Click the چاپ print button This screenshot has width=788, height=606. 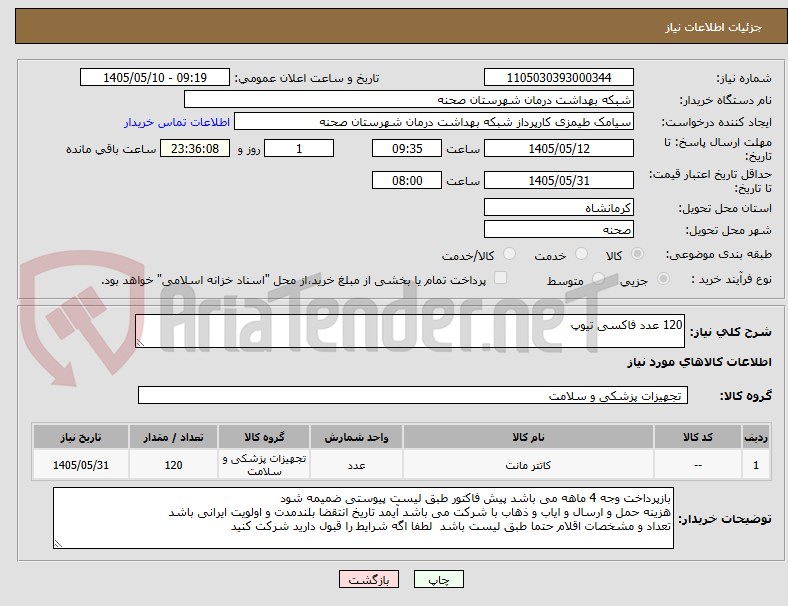tap(439, 579)
